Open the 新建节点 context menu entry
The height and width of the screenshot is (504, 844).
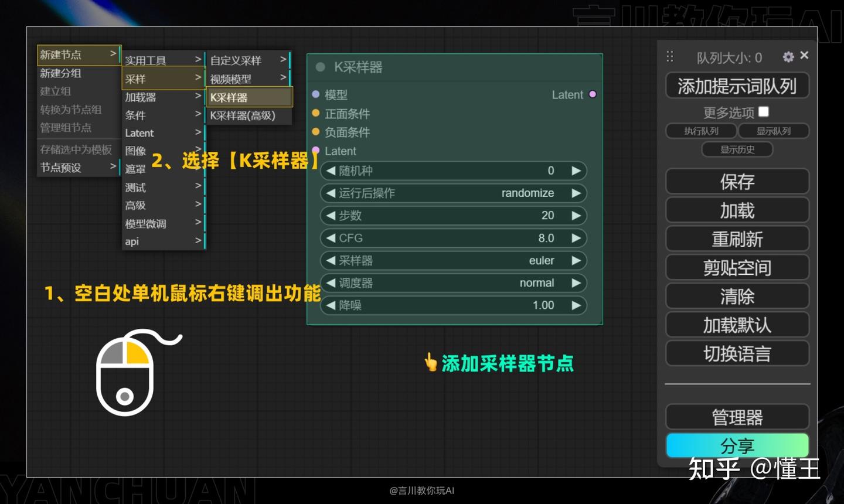tap(79, 55)
